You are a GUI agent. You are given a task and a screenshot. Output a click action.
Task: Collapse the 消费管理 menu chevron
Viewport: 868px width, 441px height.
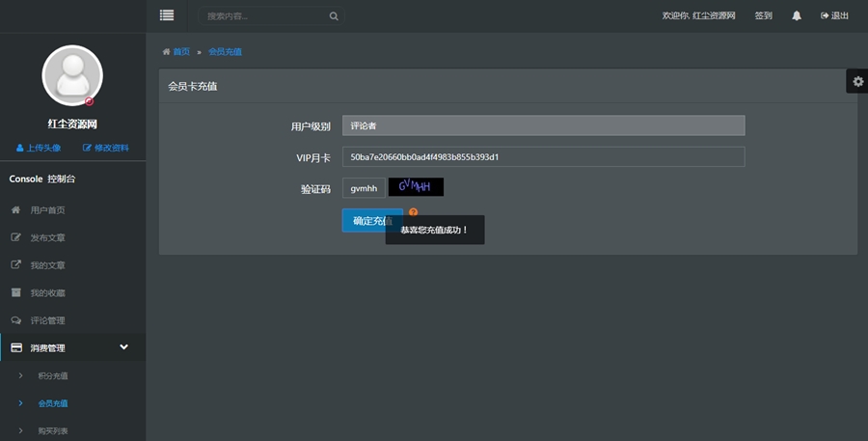pos(124,346)
